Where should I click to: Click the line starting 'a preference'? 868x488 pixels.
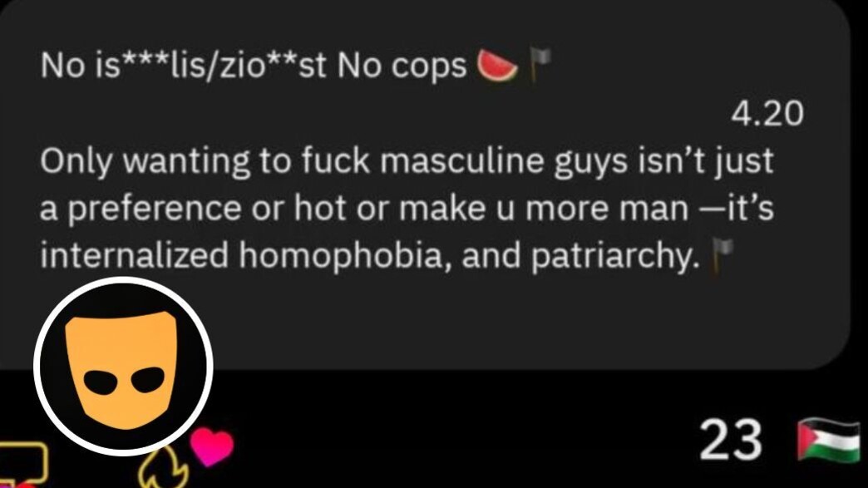point(407,209)
